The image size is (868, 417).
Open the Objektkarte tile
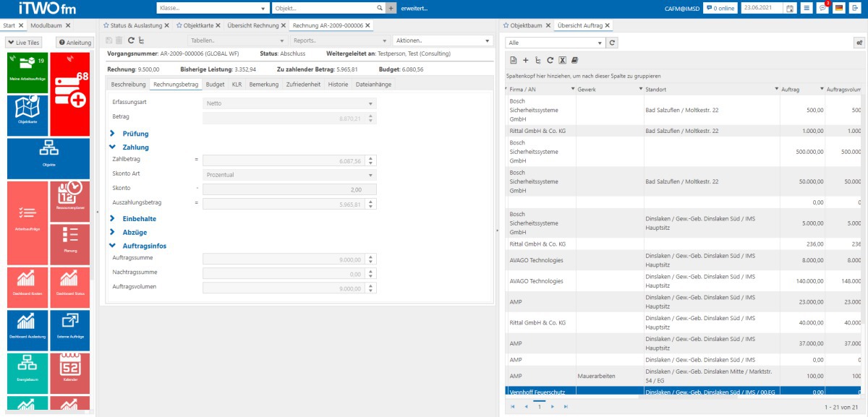(x=27, y=116)
